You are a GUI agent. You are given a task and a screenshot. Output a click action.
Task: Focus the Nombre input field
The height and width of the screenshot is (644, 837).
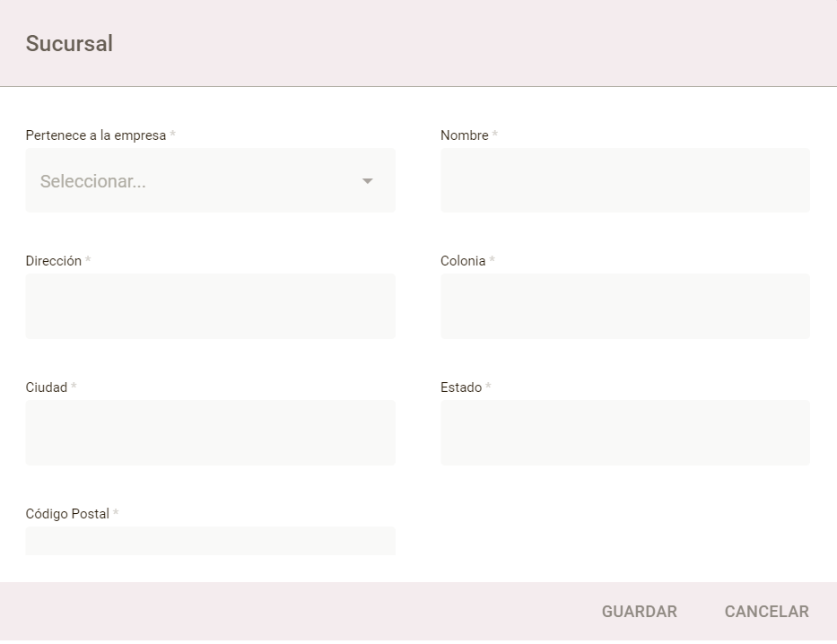tap(624, 180)
